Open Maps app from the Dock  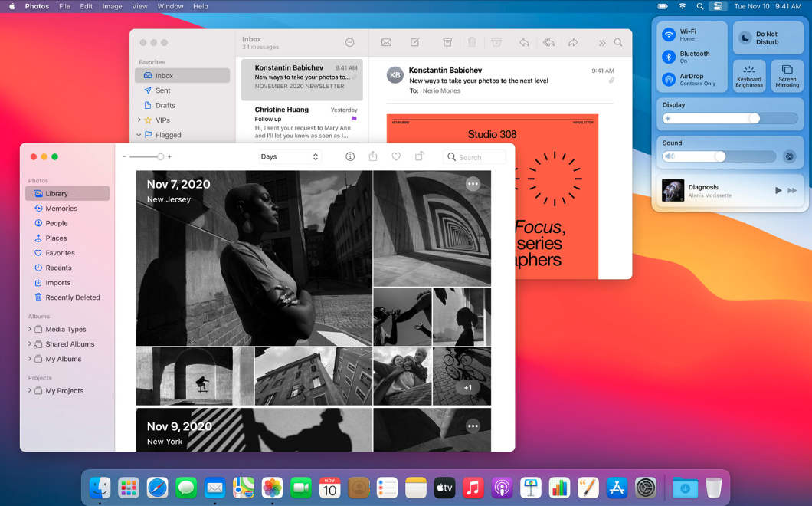(244, 488)
